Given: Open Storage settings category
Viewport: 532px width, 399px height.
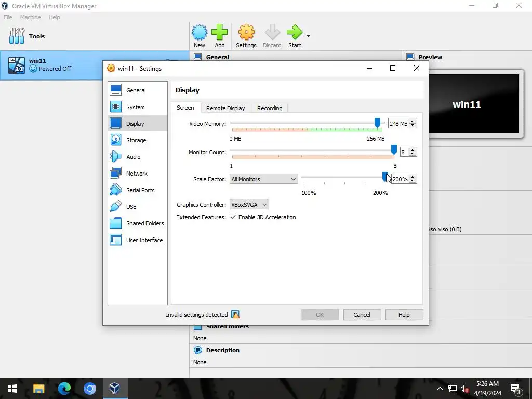Looking at the screenshot, I should pyautogui.click(x=138, y=140).
